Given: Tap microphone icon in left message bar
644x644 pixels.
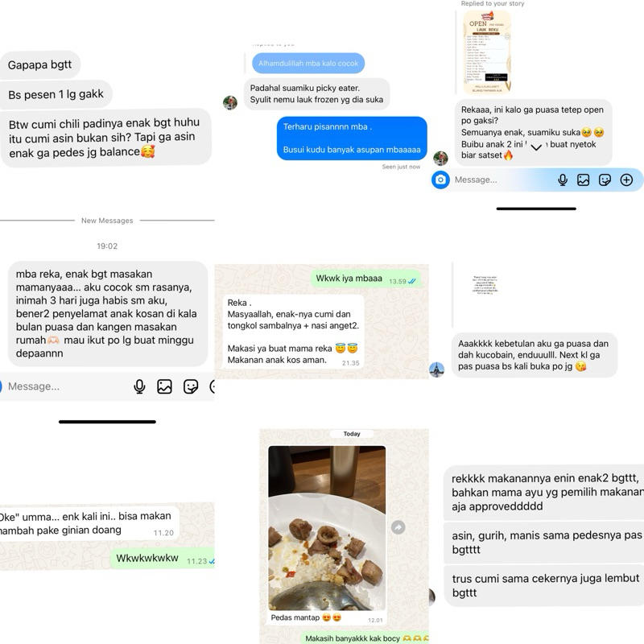Looking at the screenshot, I should (139, 386).
